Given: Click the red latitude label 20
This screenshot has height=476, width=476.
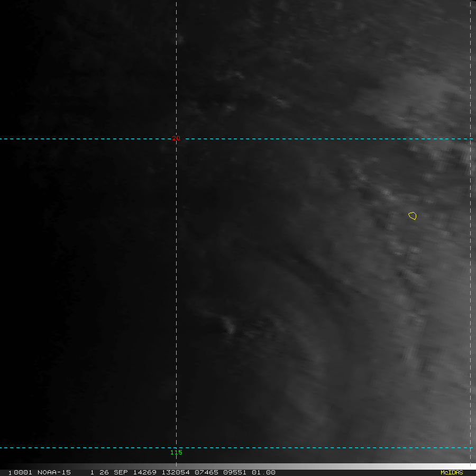Looking at the screenshot, I should 176,138.
